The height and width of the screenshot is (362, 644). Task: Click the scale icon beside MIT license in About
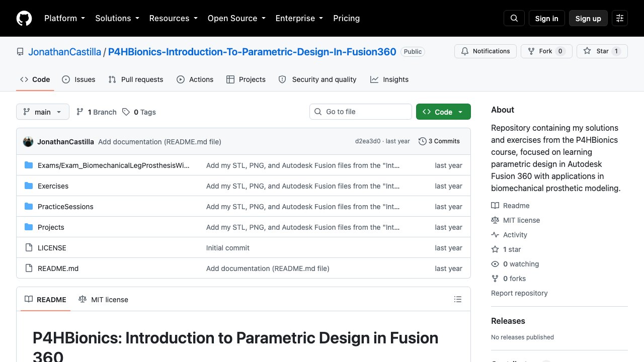[495, 220]
